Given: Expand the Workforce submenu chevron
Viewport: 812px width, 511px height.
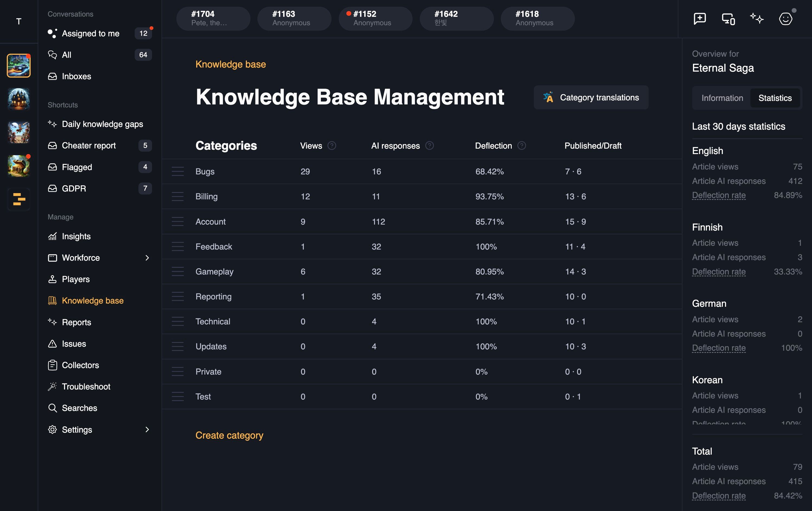Looking at the screenshot, I should 147,258.
